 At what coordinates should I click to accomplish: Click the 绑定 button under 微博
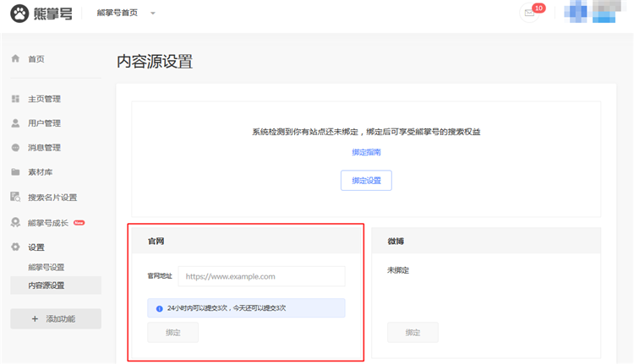(x=413, y=333)
